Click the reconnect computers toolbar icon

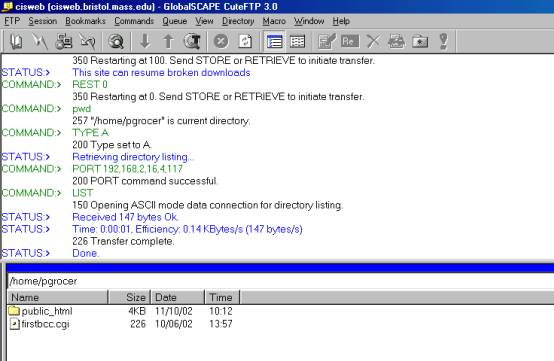click(x=64, y=42)
